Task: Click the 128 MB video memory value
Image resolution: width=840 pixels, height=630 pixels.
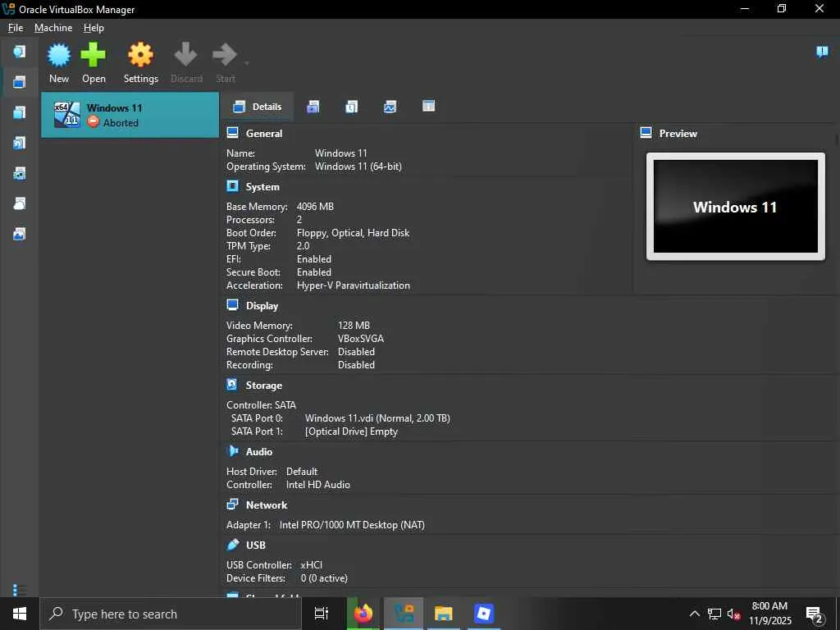Action: click(354, 326)
